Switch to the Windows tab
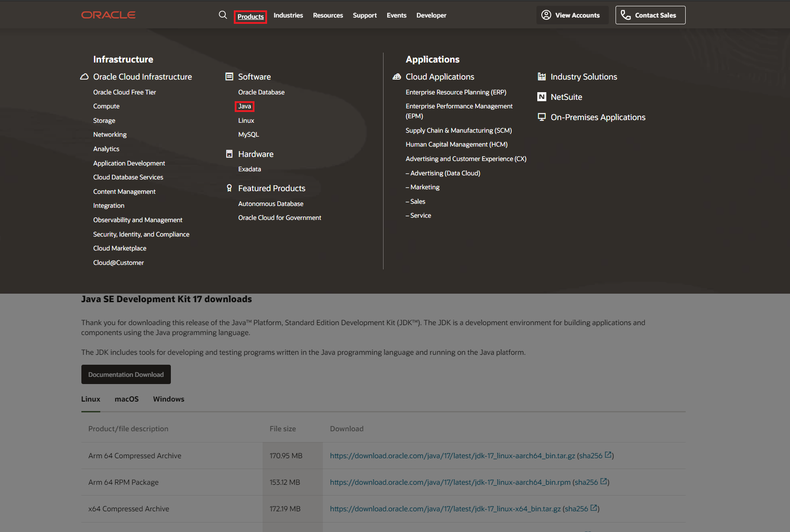 [x=169, y=399]
